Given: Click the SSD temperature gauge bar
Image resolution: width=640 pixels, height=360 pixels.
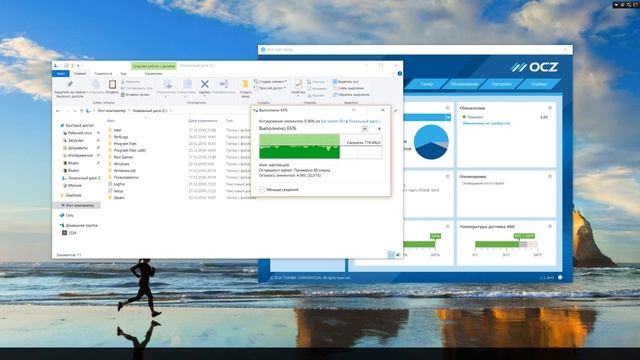Looking at the screenshot, I should tap(506, 244).
